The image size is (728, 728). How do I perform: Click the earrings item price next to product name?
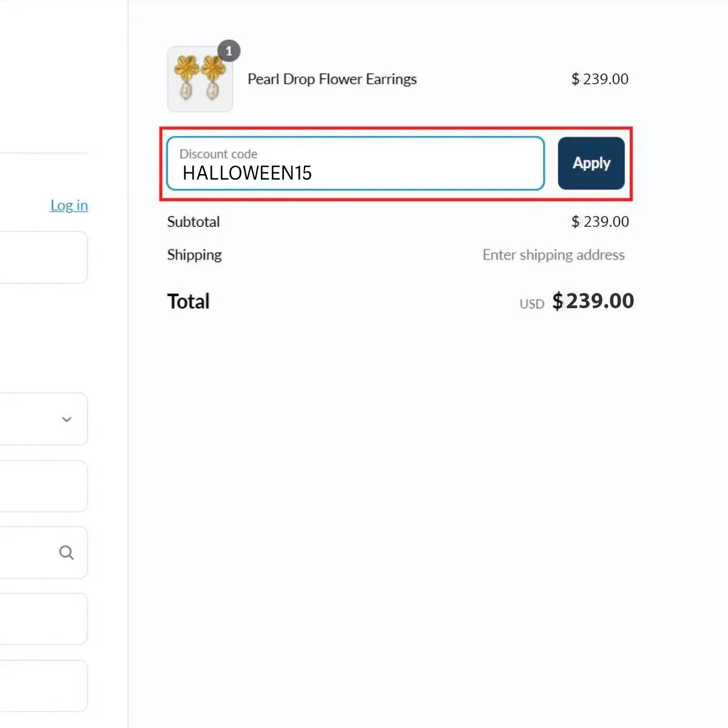(x=599, y=79)
